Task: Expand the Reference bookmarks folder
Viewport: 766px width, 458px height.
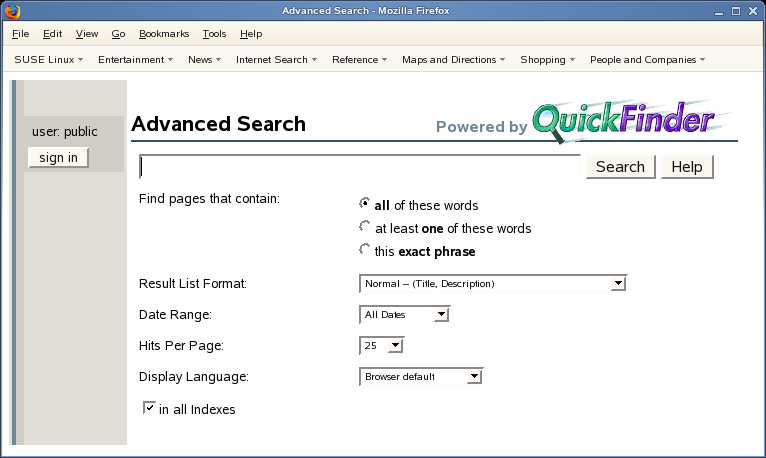Action: point(359,60)
